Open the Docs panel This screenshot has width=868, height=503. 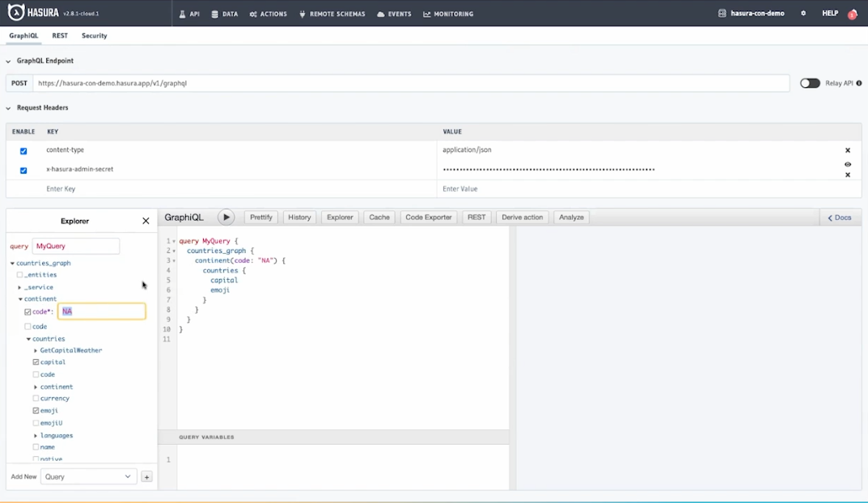(839, 218)
